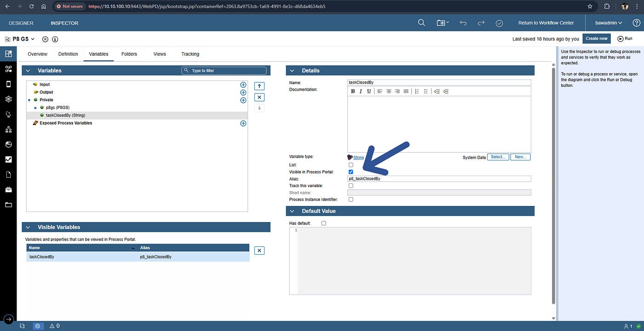This screenshot has height=331, width=644.
Task: Align documentation text right
Action: point(397,91)
